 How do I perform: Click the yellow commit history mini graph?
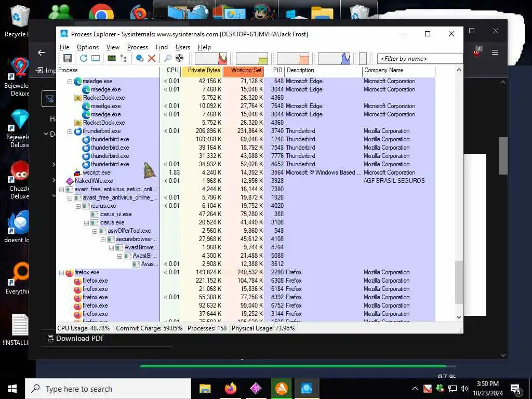[x=252, y=58]
